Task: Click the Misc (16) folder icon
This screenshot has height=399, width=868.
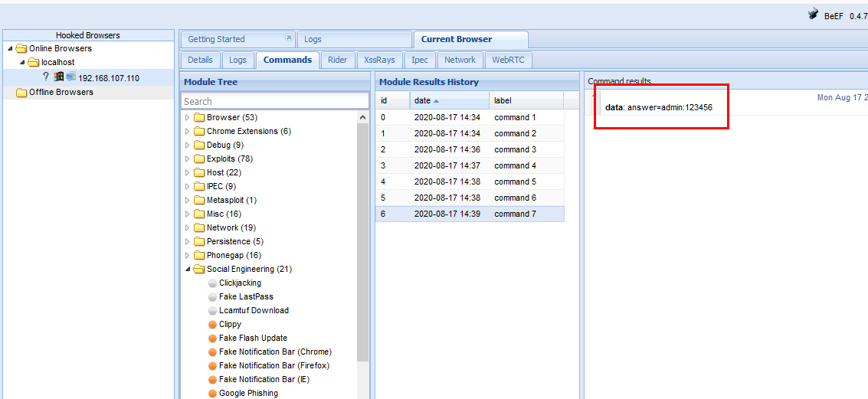Action: tap(198, 214)
